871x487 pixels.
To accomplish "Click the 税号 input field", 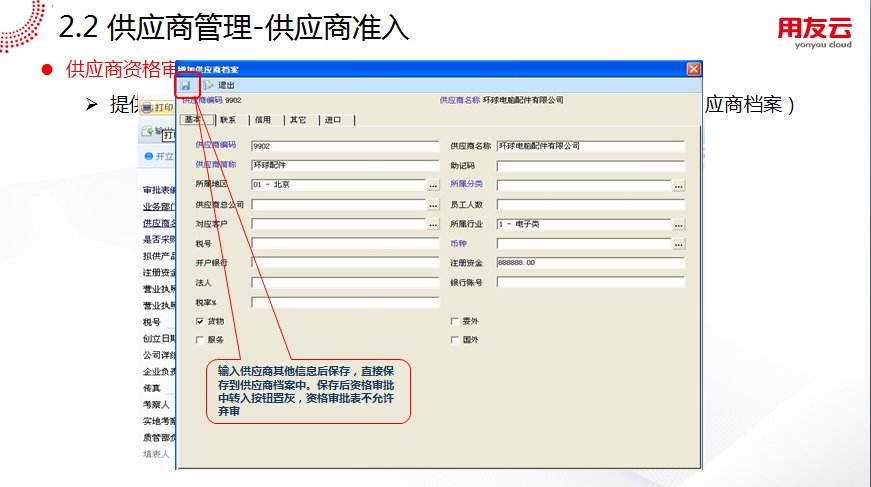I will point(345,244).
